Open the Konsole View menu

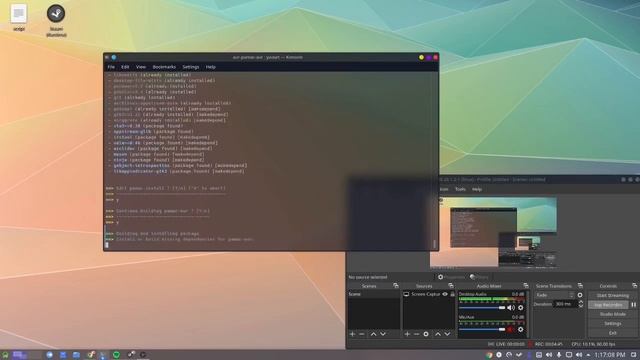pyautogui.click(x=141, y=67)
